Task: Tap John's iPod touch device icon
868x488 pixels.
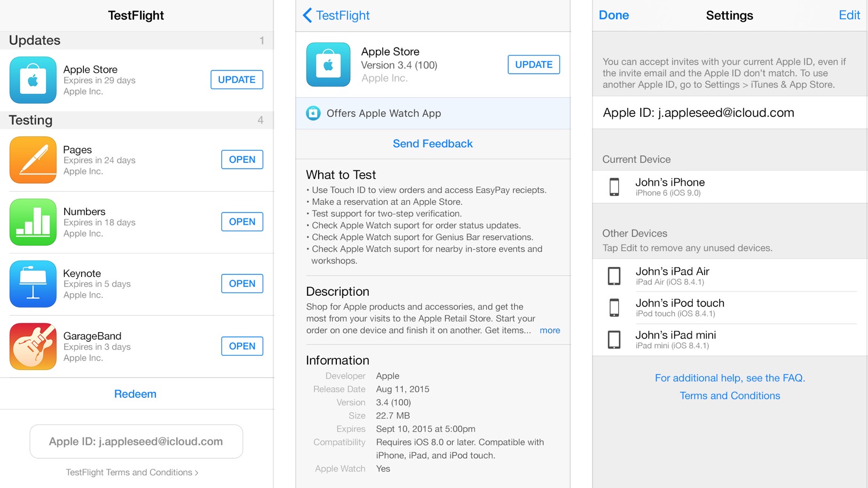Action: tap(614, 308)
